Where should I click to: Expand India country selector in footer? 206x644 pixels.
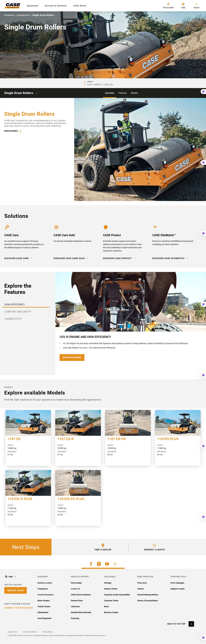pyautogui.click(x=11, y=577)
